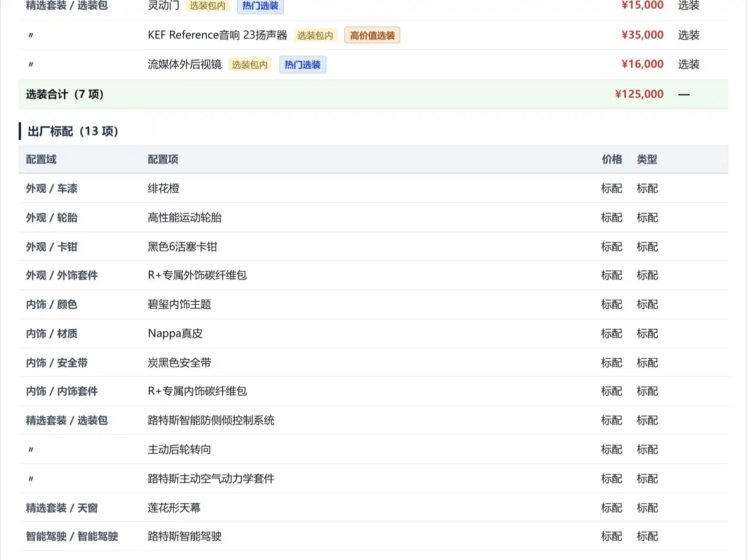This screenshot has width=747, height=560.
Task: Click 热门选装 tag beside 流媒体外后视镜
Action: click(302, 65)
